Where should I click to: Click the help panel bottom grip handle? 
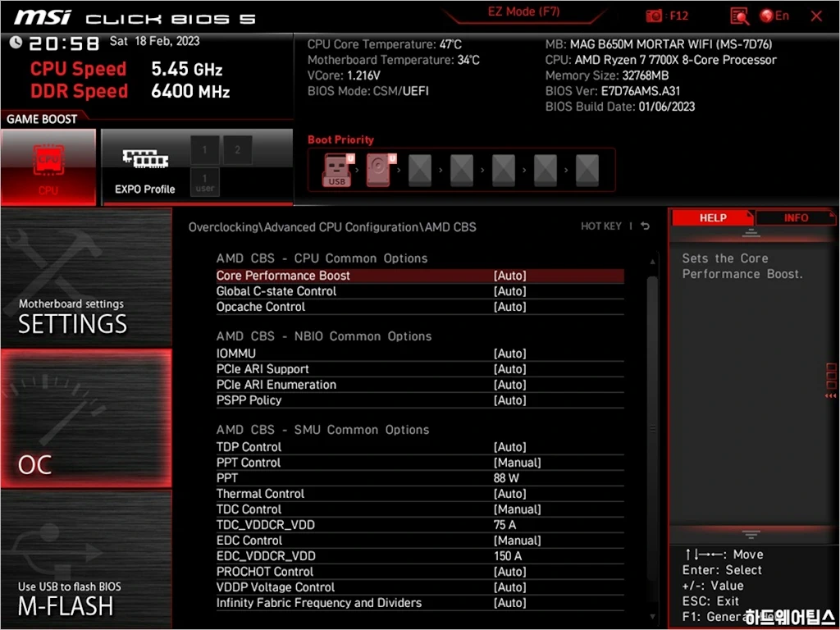(751, 534)
